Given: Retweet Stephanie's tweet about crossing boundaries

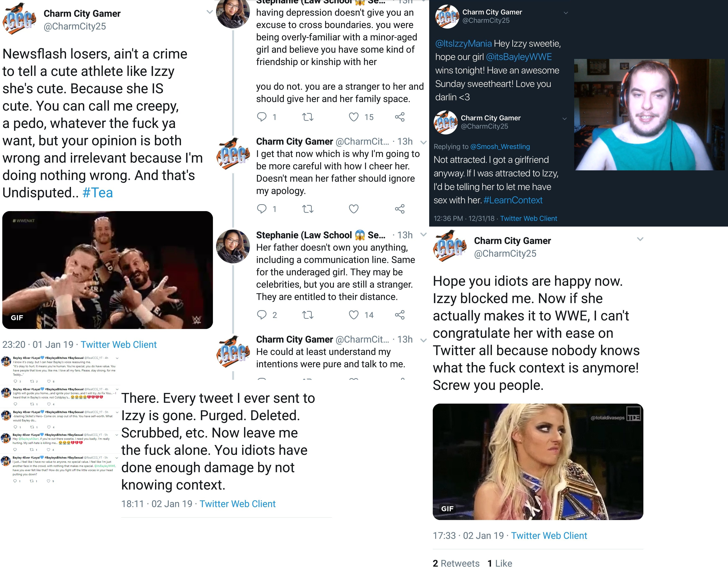Looking at the screenshot, I should tap(308, 117).
